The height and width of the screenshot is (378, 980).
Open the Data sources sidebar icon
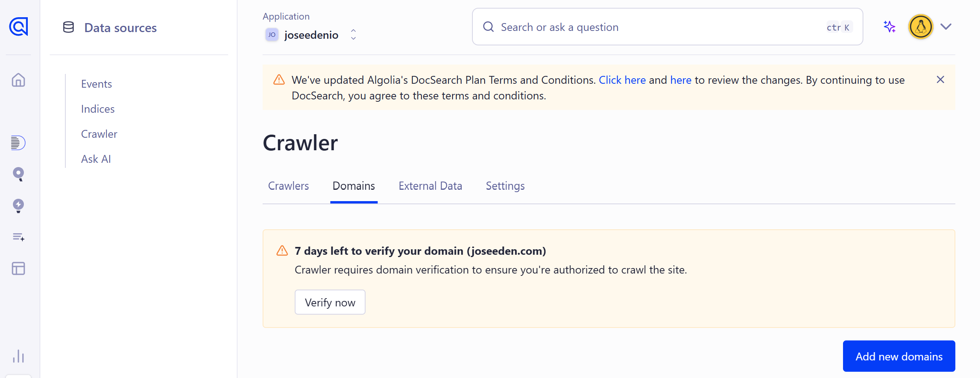18,142
